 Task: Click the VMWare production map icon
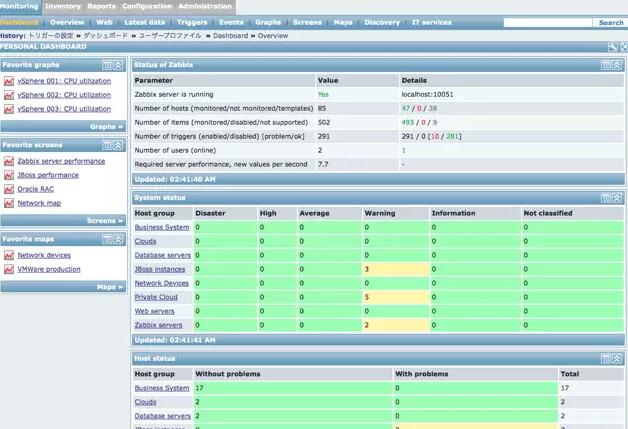[x=9, y=269]
